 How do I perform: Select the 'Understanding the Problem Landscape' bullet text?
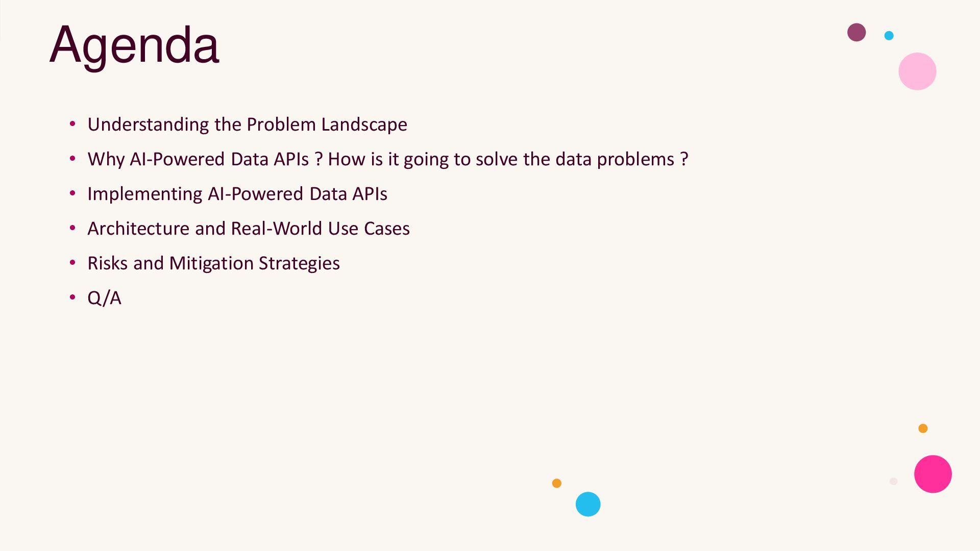[x=247, y=124]
